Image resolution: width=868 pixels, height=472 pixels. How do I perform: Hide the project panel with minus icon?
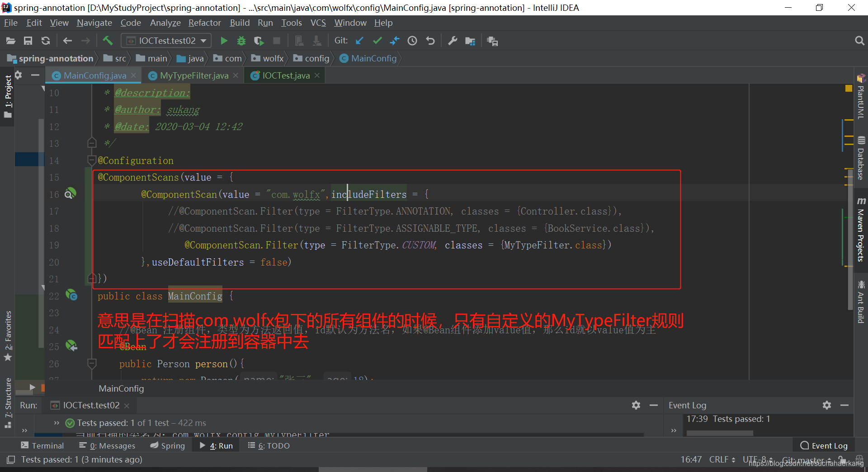pos(35,75)
